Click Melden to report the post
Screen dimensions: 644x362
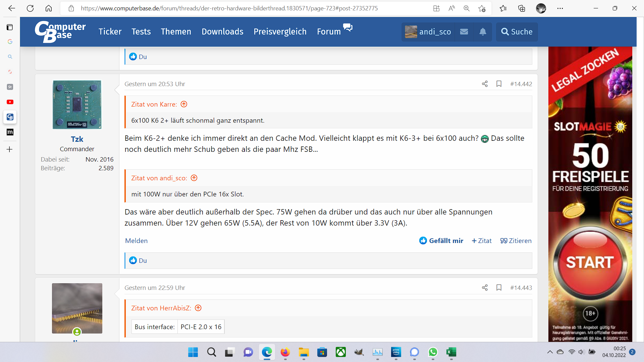pyautogui.click(x=136, y=241)
